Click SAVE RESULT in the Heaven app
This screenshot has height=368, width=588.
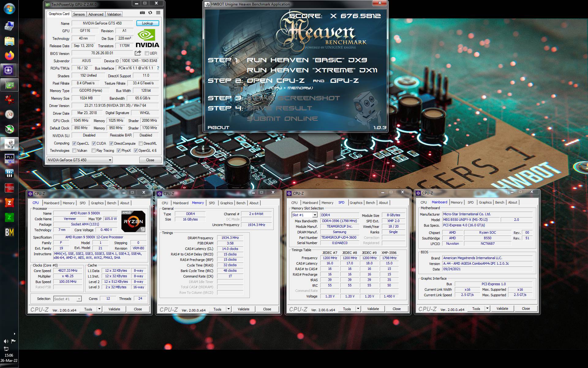click(280, 108)
